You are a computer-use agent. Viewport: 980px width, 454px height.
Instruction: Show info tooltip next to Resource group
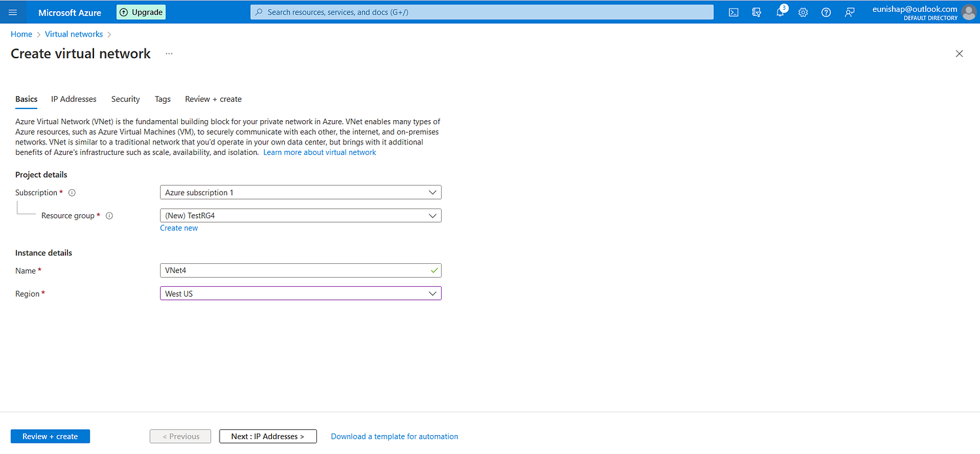tap(109, 216)
